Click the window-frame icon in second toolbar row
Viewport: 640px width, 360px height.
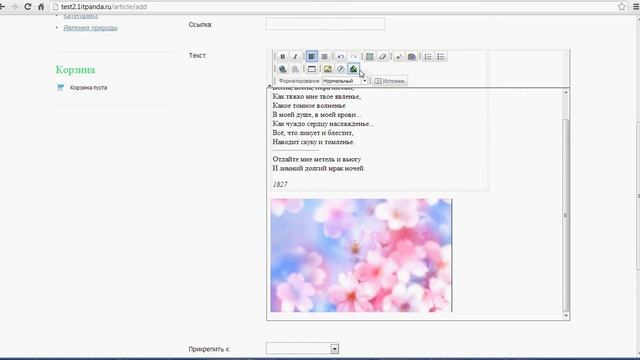coord(311,69)
